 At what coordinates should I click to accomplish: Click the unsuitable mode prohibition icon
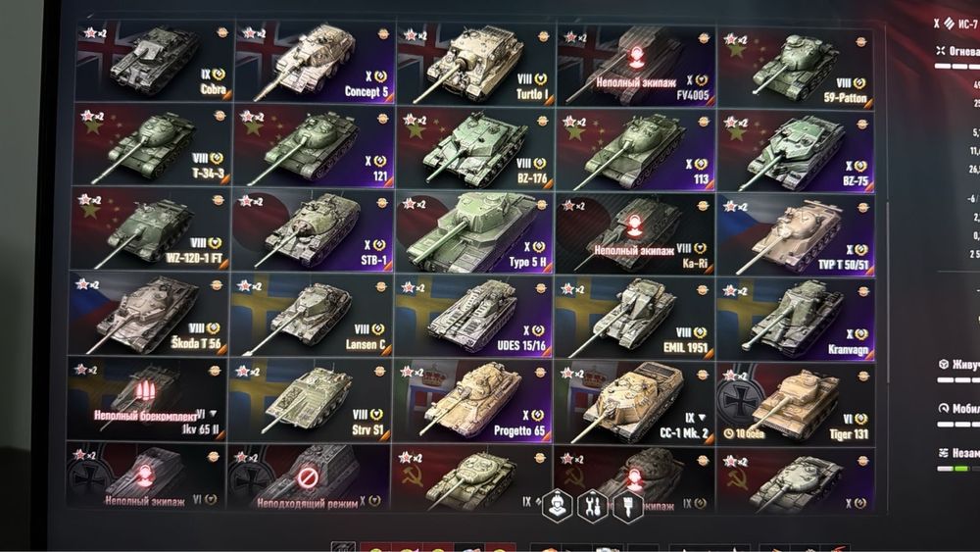click(307, 478)
